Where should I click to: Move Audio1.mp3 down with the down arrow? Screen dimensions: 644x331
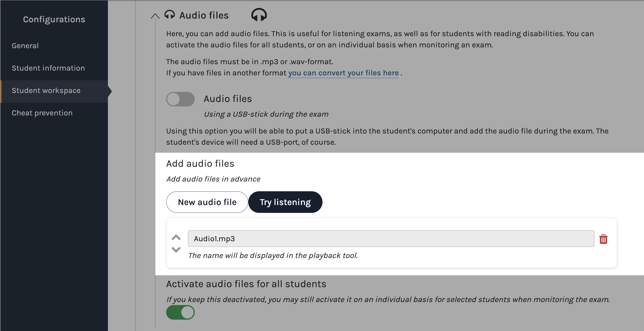pyautogui.click(x=176, y=249)
